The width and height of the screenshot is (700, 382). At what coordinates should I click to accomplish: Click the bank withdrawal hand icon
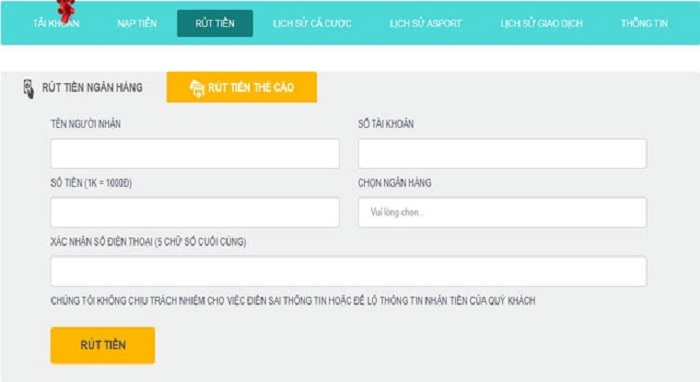click(x=29, y=88)
